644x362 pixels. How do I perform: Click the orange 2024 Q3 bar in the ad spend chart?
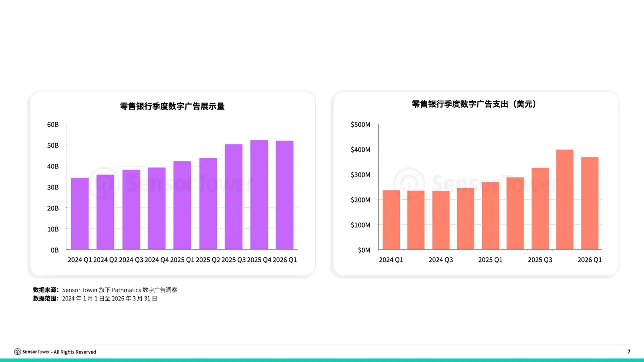click(x=441, y=220)
